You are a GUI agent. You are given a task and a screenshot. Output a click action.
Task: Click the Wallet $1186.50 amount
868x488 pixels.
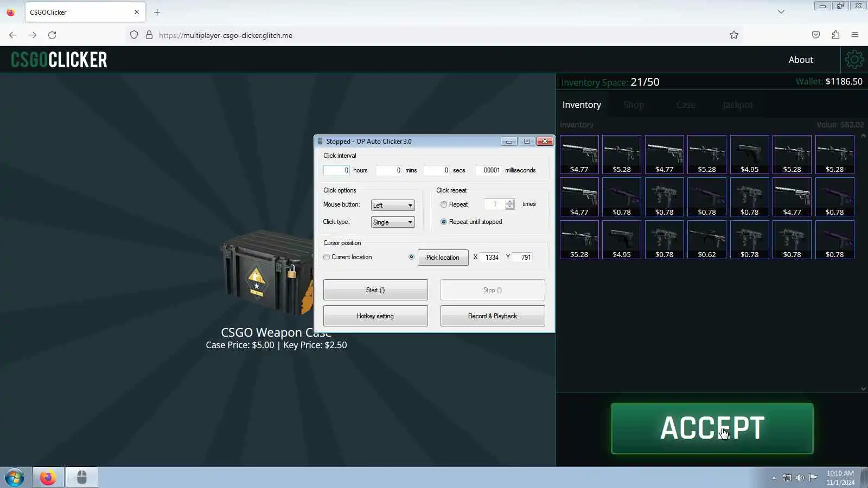[x=844, y=81]
